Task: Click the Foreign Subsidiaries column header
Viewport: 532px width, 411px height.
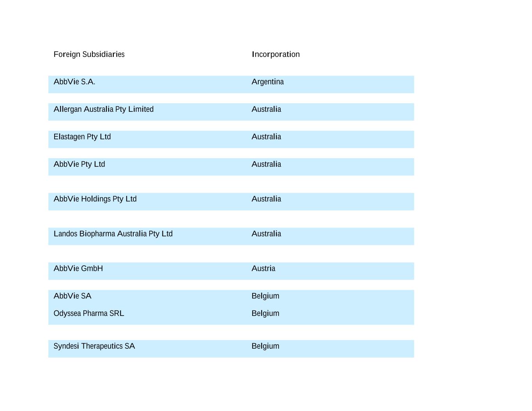Action: (x=89, y=55)
